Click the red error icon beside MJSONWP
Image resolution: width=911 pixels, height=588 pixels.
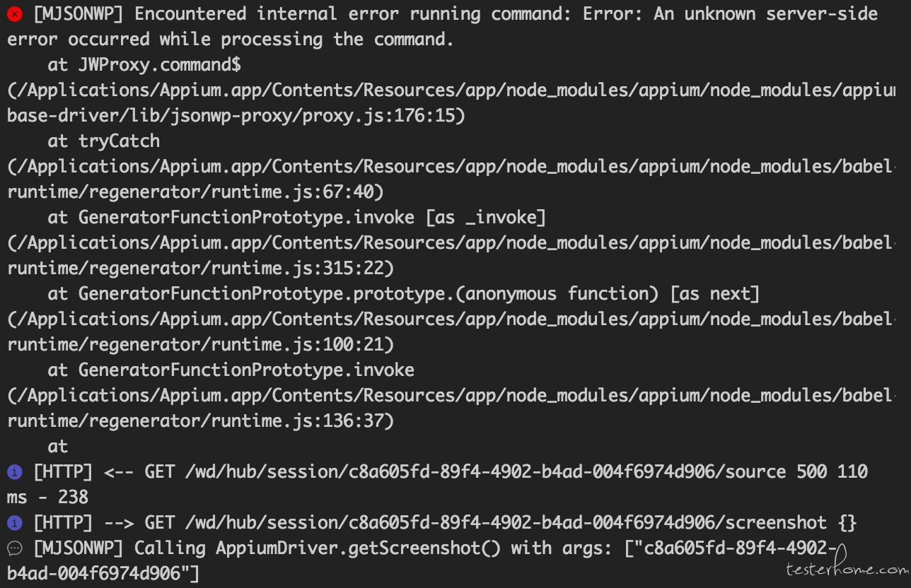[14, 13]
